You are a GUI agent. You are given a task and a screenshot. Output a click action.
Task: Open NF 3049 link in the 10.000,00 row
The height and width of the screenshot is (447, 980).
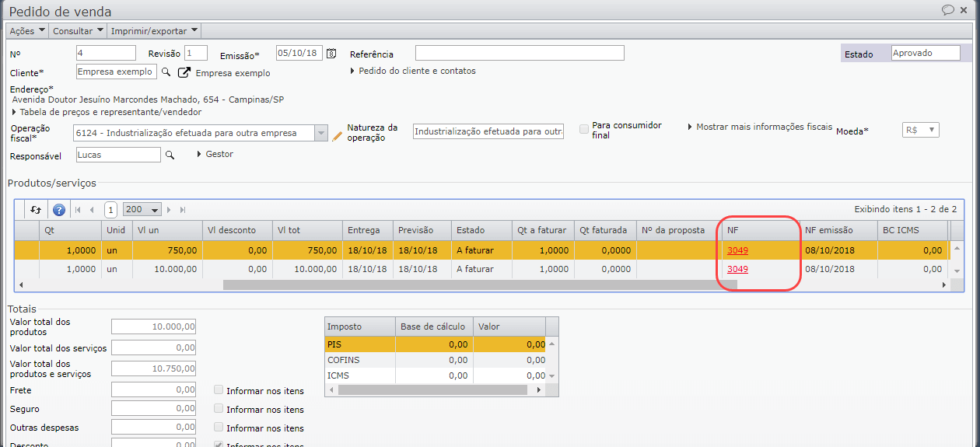tap(737, 269)
